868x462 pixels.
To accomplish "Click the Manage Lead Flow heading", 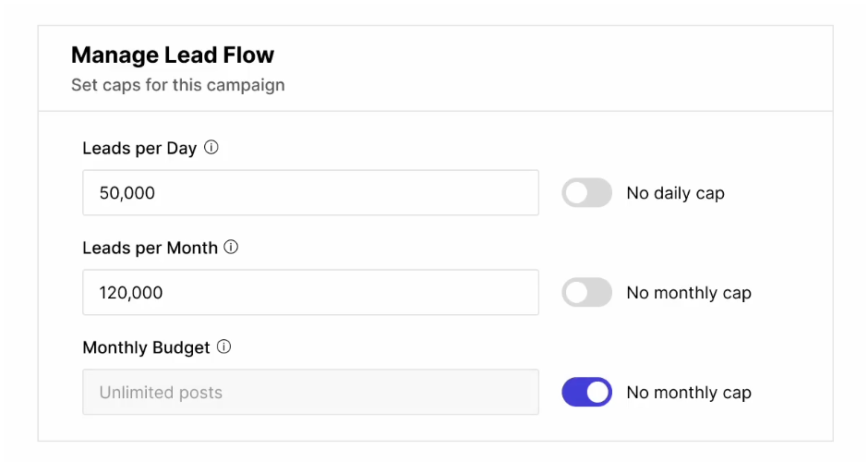I will pos(173,55).
